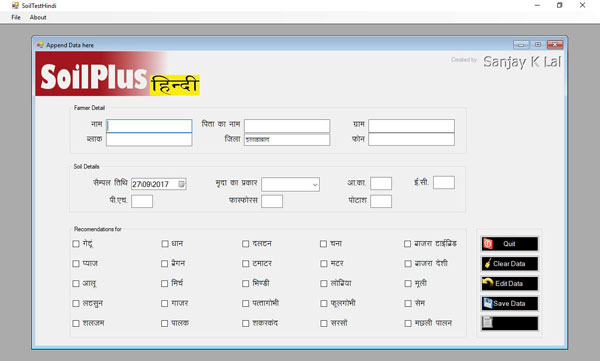Screen dimensions: 600x361
Task: Click the unlabeled black button with clipboard icon
Action: pyautogui.click(x=509, y=323)
